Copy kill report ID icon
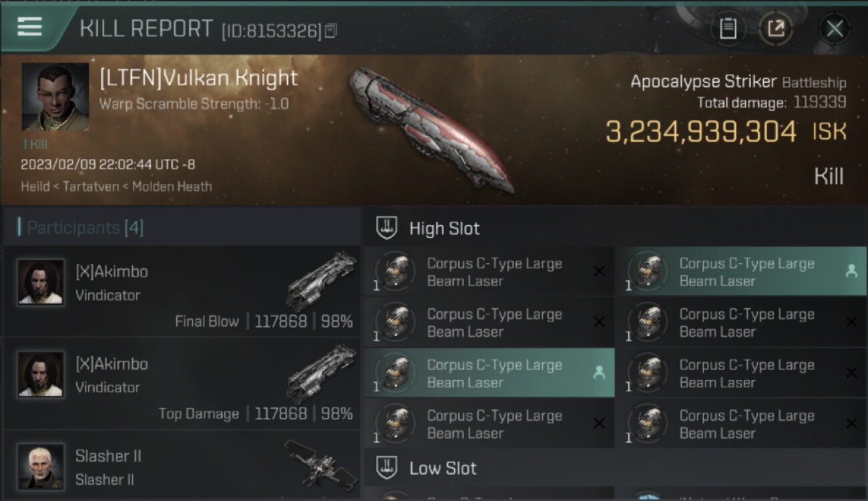 pos(331,31)
